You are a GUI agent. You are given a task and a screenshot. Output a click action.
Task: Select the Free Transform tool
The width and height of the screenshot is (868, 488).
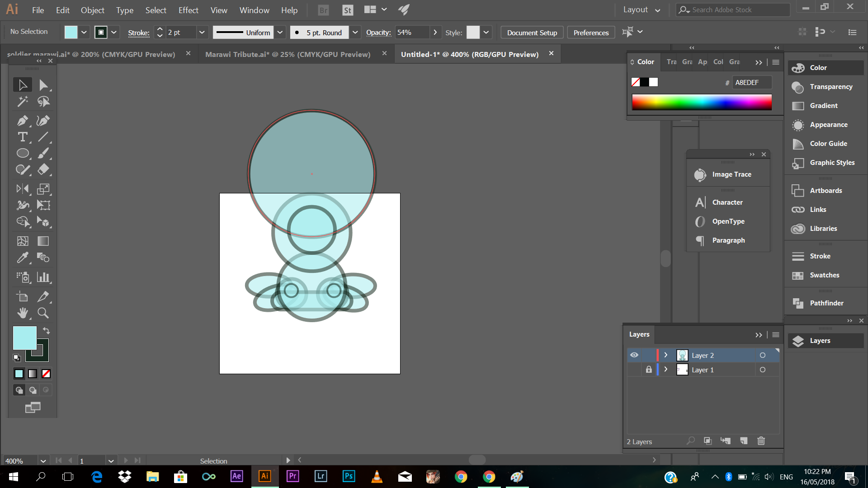coord(43,205)
